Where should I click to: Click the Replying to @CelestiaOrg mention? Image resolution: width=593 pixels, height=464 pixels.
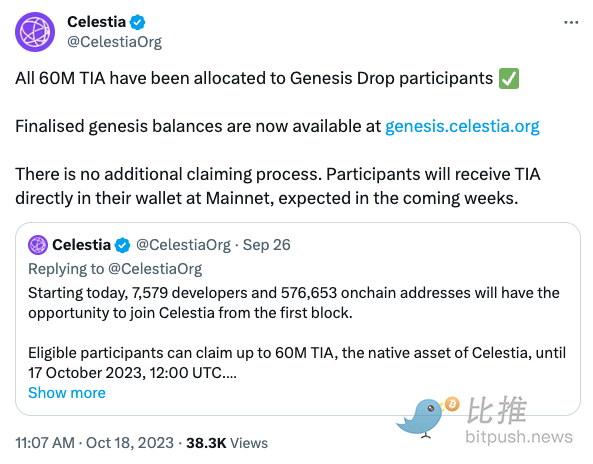pyautogui.click(x=155, y=269)
